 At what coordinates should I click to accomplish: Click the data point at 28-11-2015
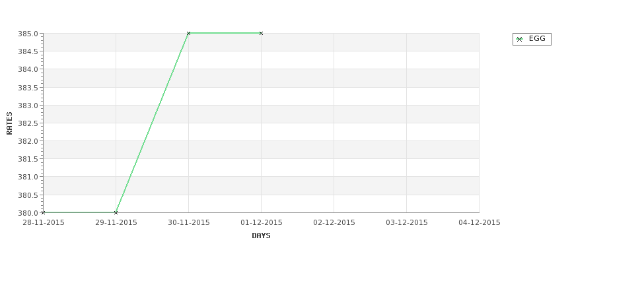click(x=43, y=212)
